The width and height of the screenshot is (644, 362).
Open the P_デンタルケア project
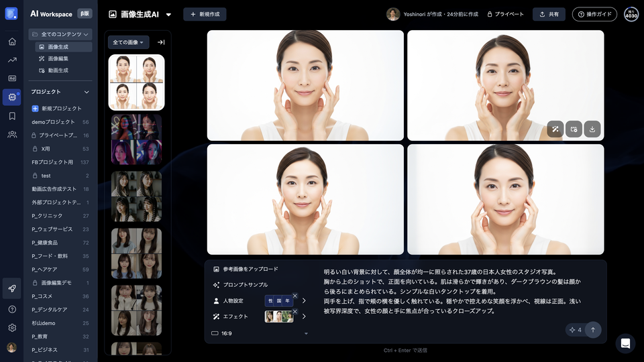click(x=60, y=310)
